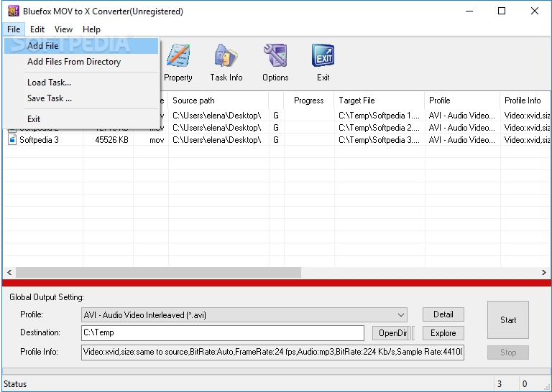Open the View menu
Viewport: 552px width, 392px height.
point(63,29)
